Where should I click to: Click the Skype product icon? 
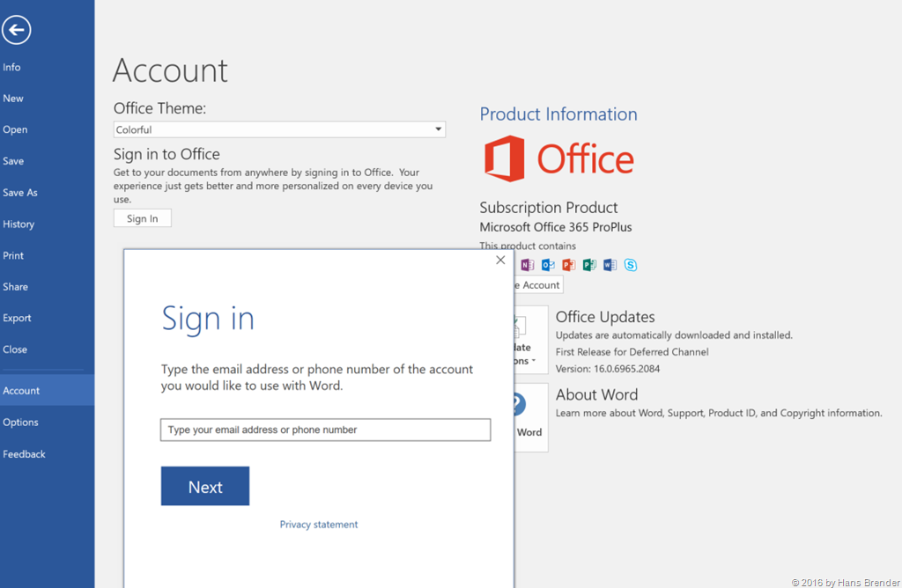tap(631, 265)
